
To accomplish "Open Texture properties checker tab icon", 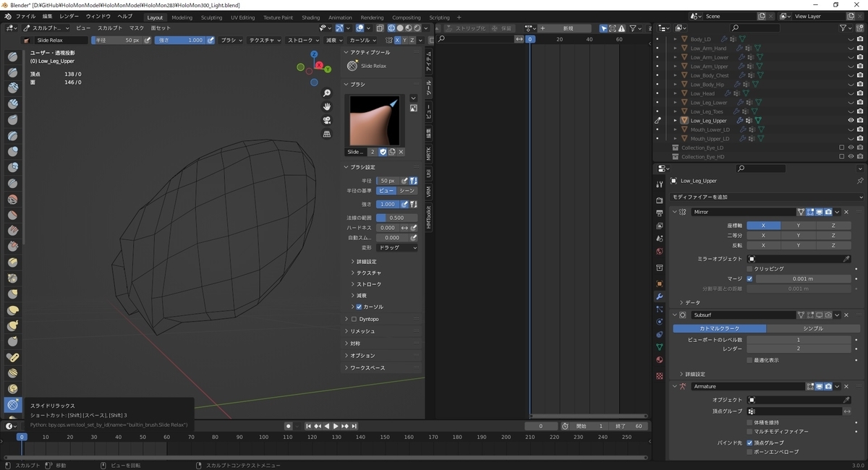I will (659, 376).
